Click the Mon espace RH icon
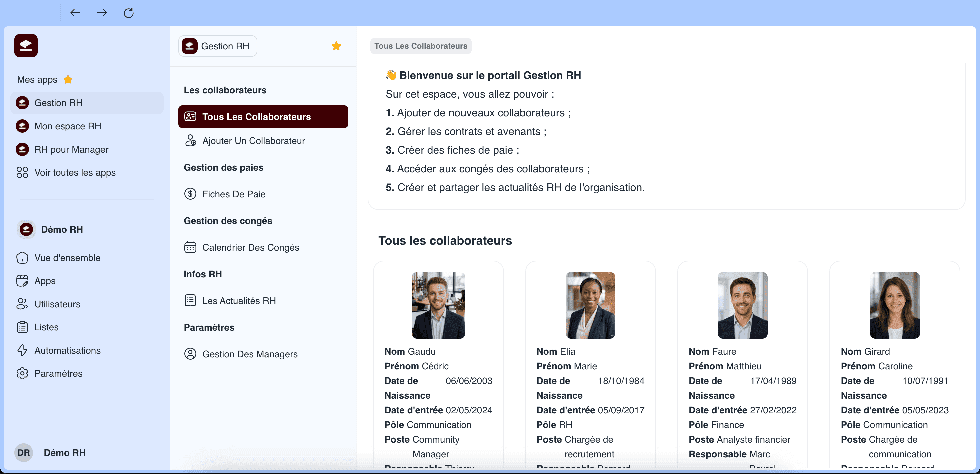 pos(22,126)
